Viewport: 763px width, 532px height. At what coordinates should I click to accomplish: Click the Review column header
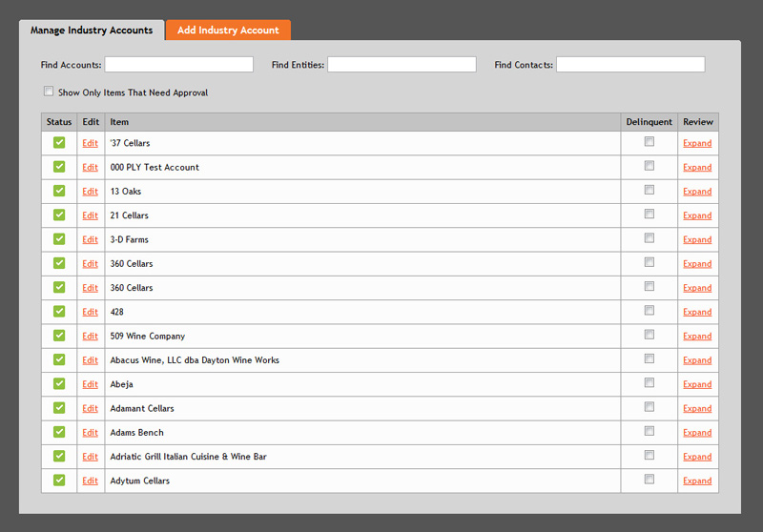(x=698, y=122)
